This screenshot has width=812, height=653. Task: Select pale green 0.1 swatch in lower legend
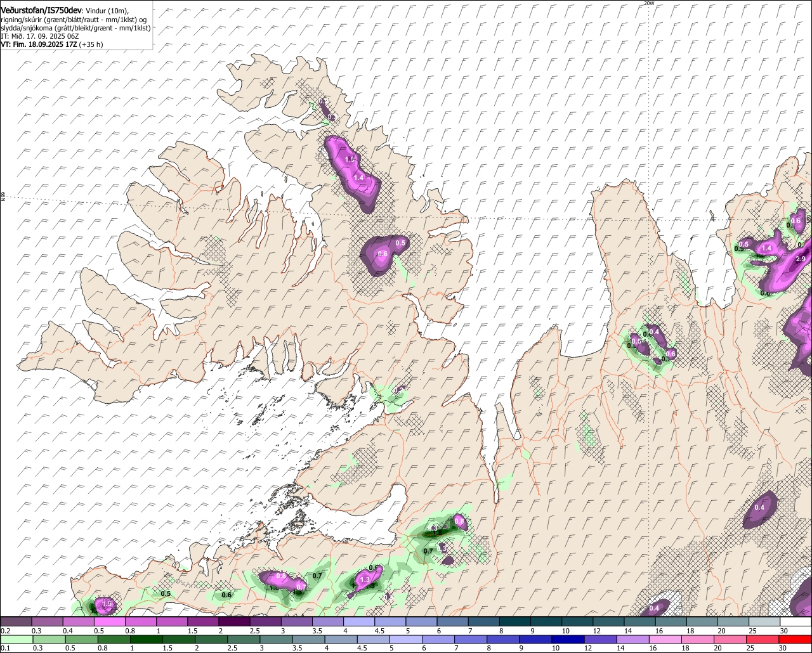[16, 639]
